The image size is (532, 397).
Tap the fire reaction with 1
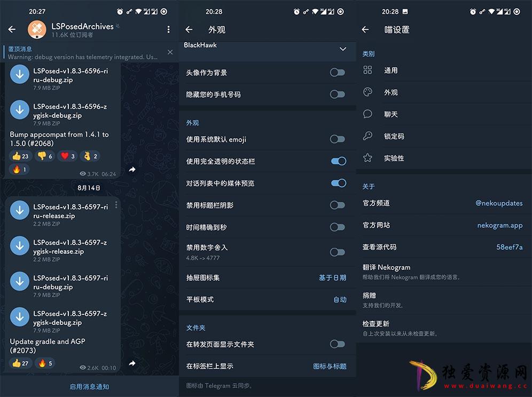point(19,169)
